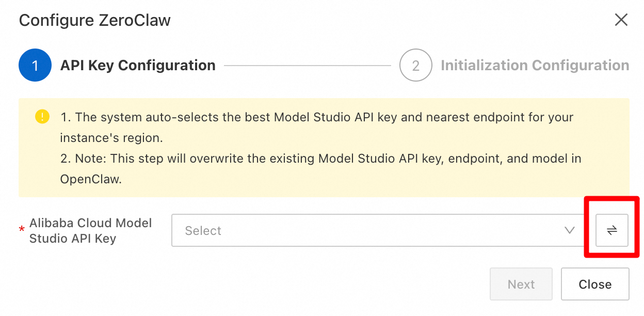The image size is (644, 316).
Task: Go to the API Key Configuration step label
Action: pos(138,66)
